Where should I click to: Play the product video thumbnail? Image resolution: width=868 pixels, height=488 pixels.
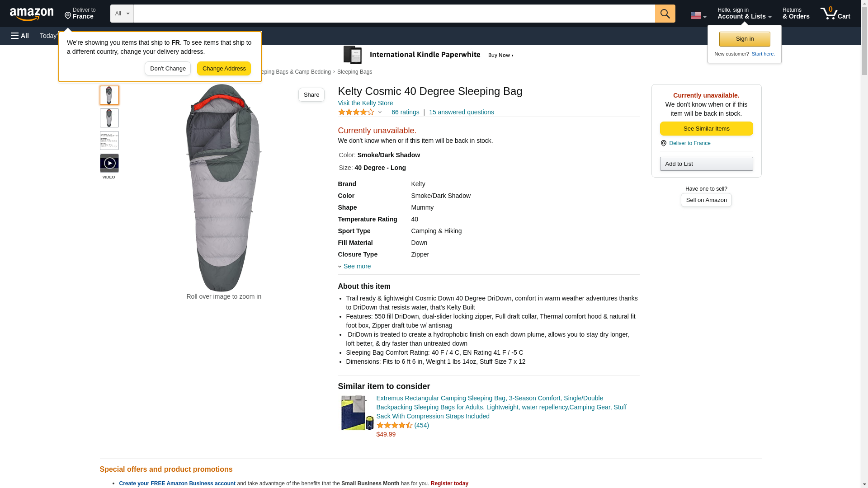click(109, 163)
